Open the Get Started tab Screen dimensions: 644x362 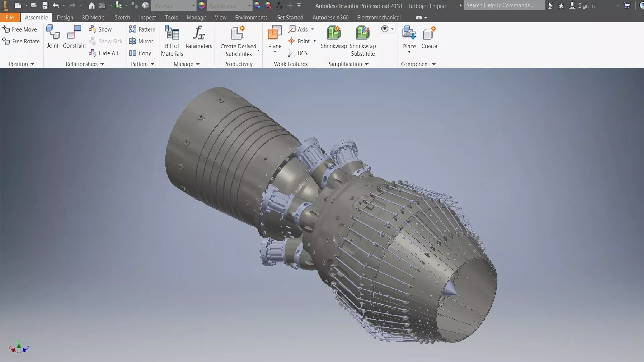point(289,17)
